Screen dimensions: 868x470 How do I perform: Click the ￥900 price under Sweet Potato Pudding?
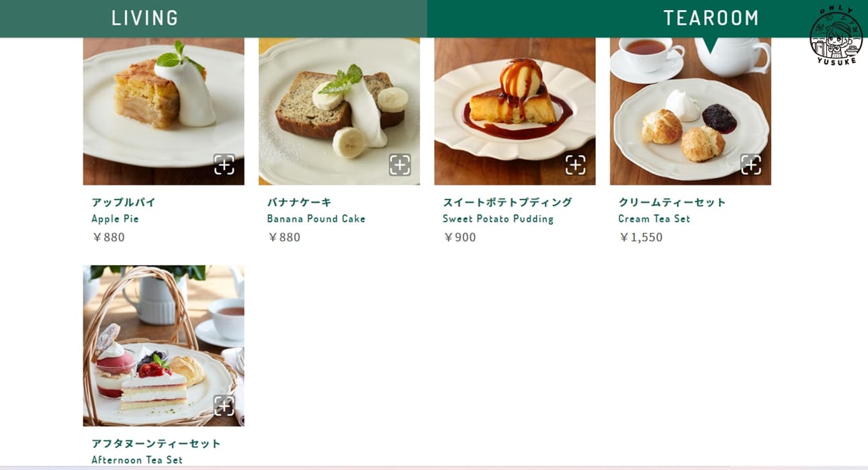pyautogui.click(x=460, y=237)
